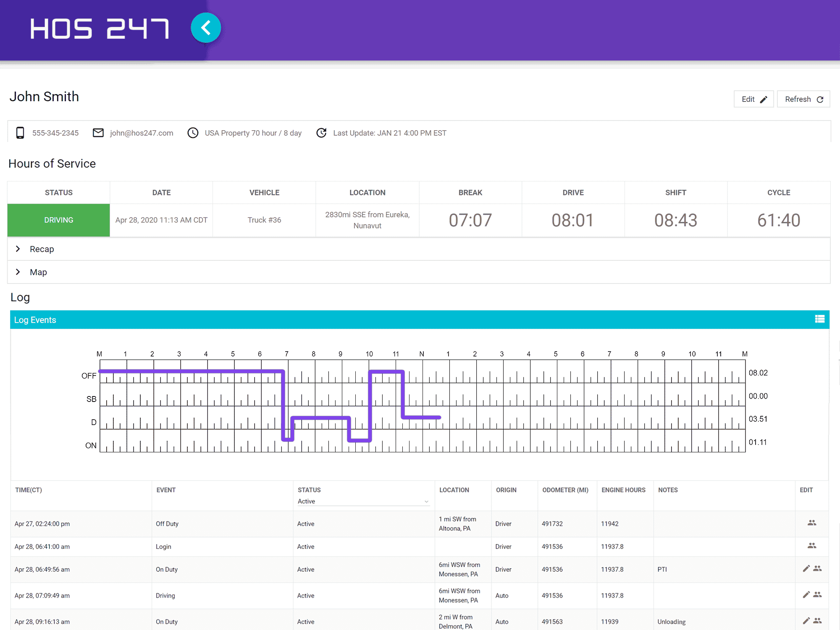The image size is (840, 630).
Task: Click the co-driver icon on Apr 27 Off Duty row
Action: pos(812,523)
